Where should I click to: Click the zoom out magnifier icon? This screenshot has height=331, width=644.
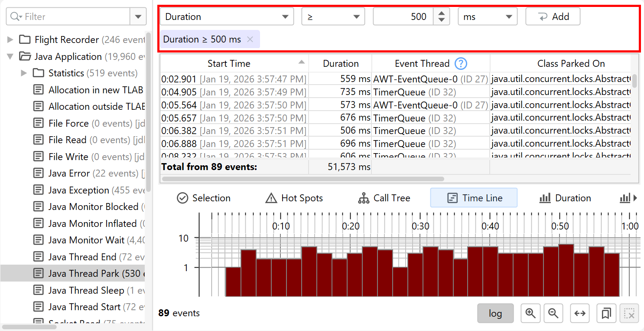[x=553, y=313]
